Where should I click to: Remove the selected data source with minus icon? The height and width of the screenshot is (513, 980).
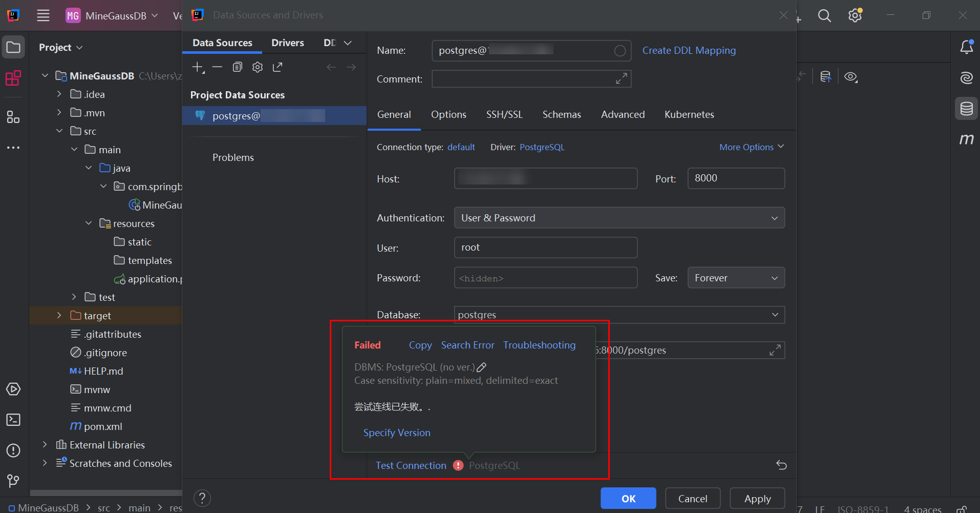point(217,67)
